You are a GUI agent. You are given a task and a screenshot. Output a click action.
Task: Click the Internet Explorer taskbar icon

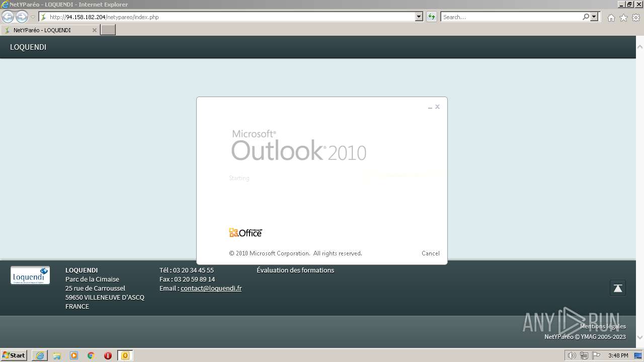[40, 355]
